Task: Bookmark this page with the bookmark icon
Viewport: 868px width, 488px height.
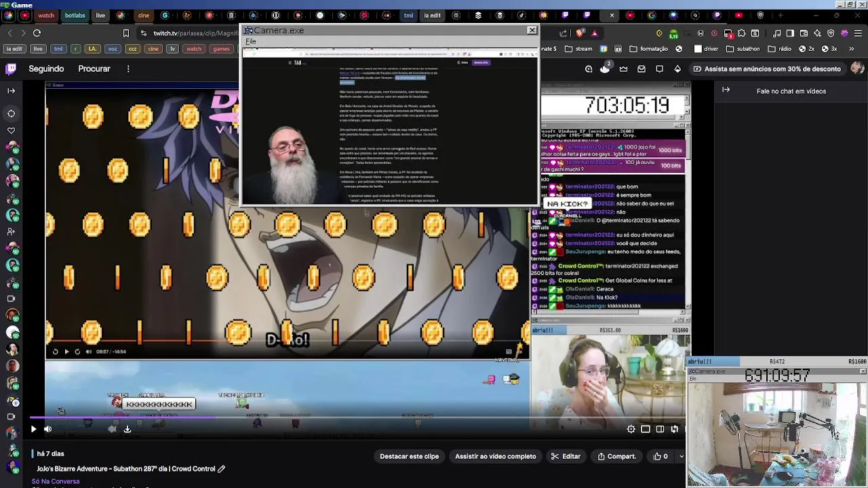Action: coord(125,33)
